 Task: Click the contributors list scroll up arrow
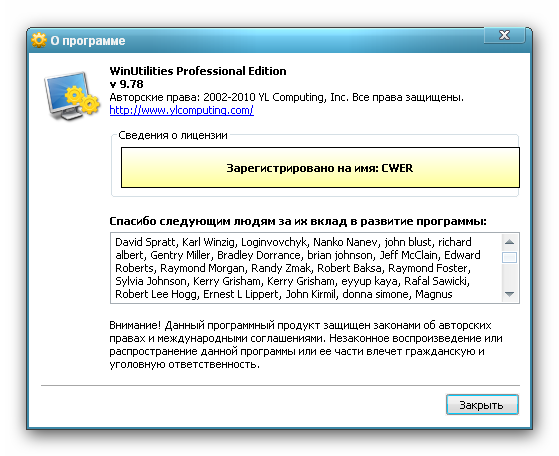pos(509,242)
